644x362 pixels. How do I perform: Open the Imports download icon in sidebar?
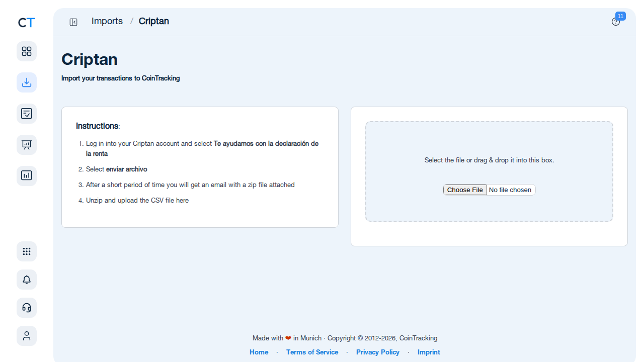coord(27,82)
